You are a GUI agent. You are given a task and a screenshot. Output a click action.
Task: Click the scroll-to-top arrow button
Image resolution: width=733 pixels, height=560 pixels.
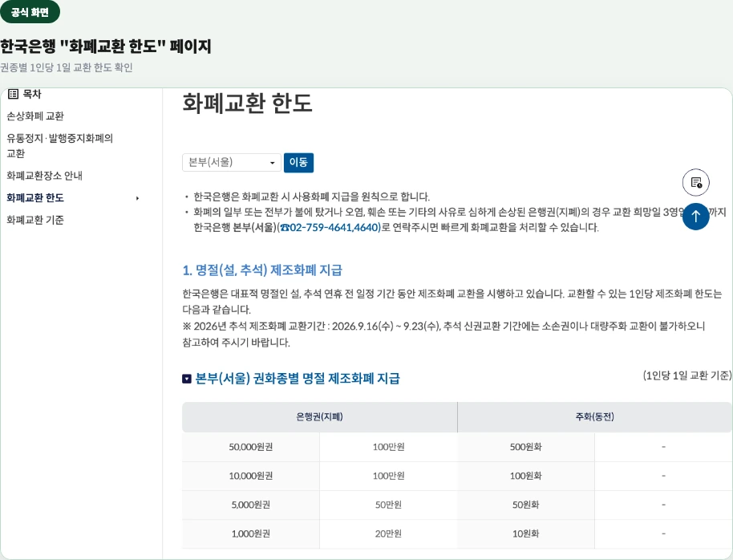tap(695, 216)
